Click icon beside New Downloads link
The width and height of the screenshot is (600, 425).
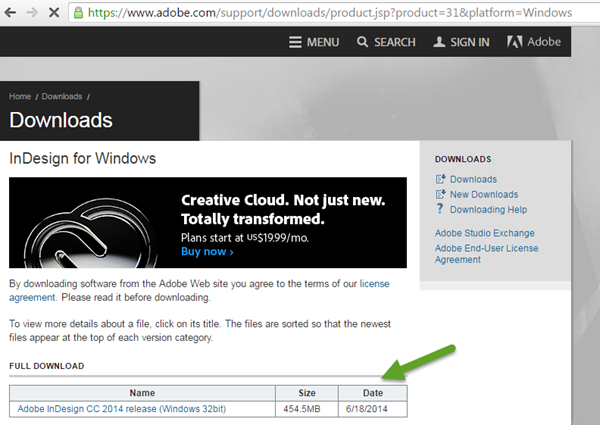click(440, 194)
